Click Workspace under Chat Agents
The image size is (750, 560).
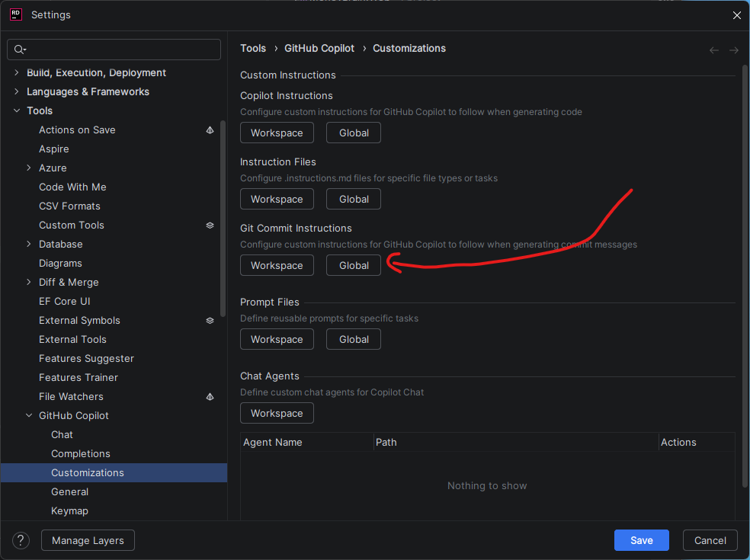[x=277, y=413]
